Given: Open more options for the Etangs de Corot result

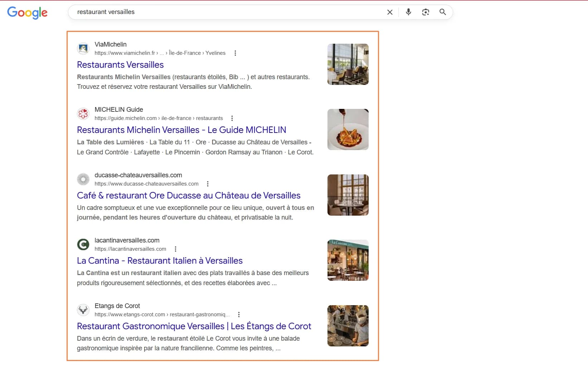Looking at the screenshot, I should point(239,314).
